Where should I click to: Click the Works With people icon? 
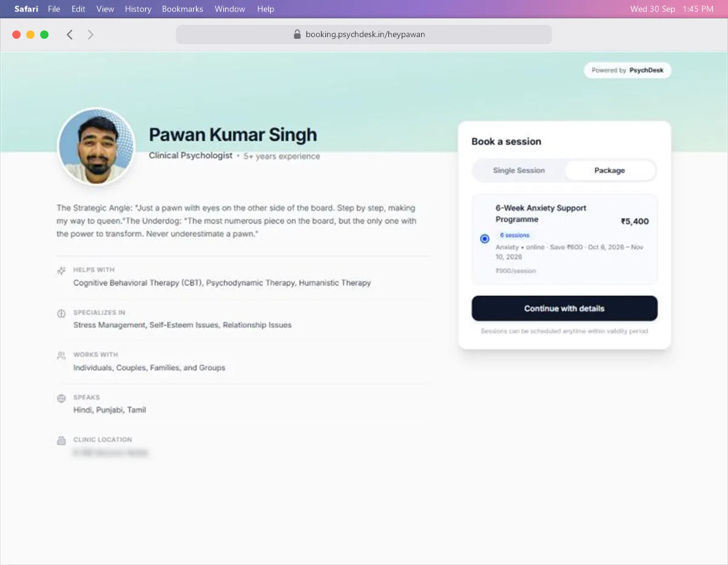(61, 356)
